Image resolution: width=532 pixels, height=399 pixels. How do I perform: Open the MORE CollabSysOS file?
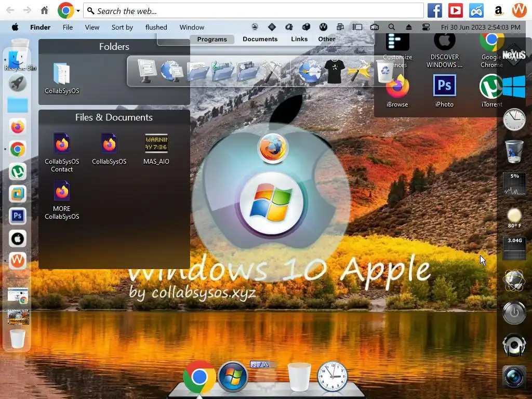pos(62,200)
